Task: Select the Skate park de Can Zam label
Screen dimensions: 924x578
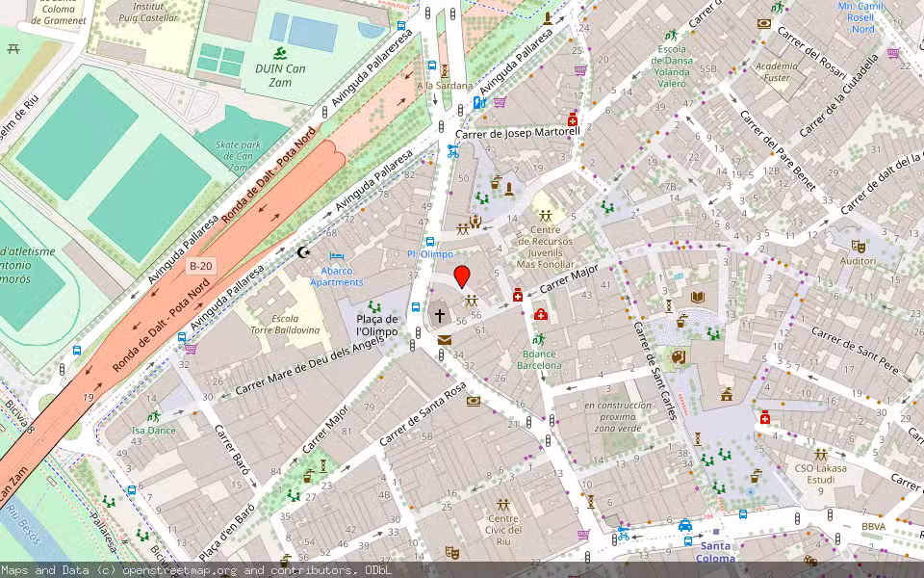Action: coord(238,156)
